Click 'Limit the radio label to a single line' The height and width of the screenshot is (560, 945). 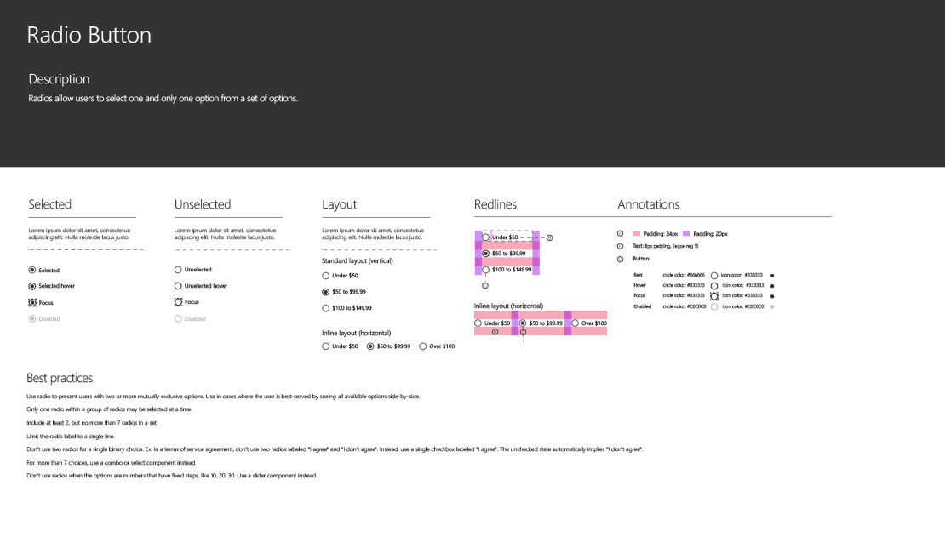pyautogui.click(x=71, y=437)
